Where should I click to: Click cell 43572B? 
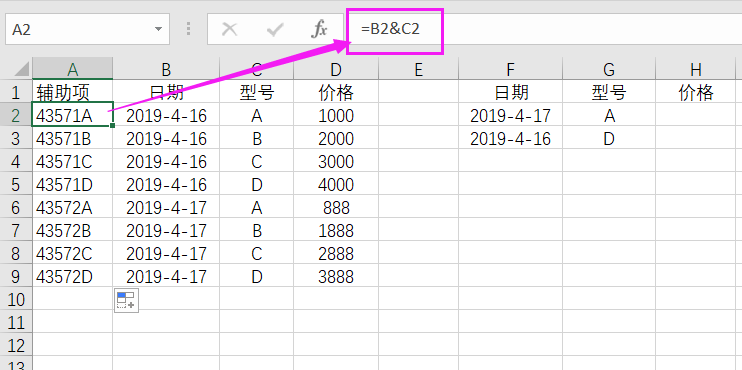click(x=72, y=230)
